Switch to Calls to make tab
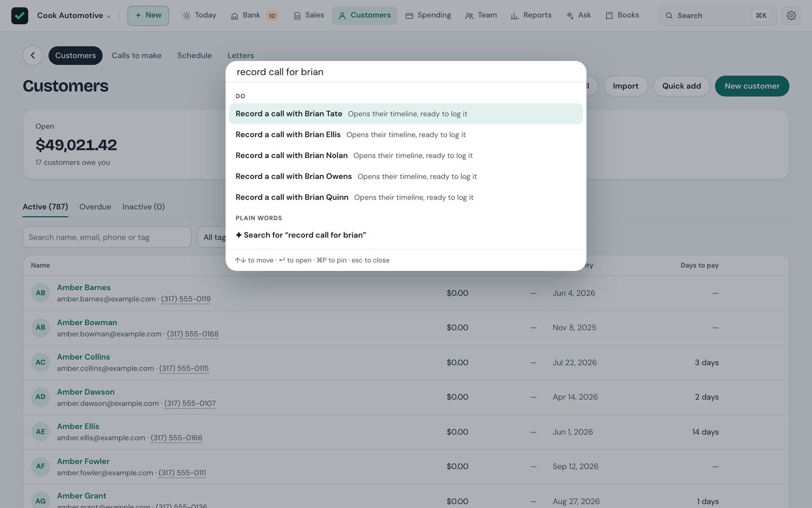Image resolution: width=812 pixels, height=508 pixels. click(137, 55)
